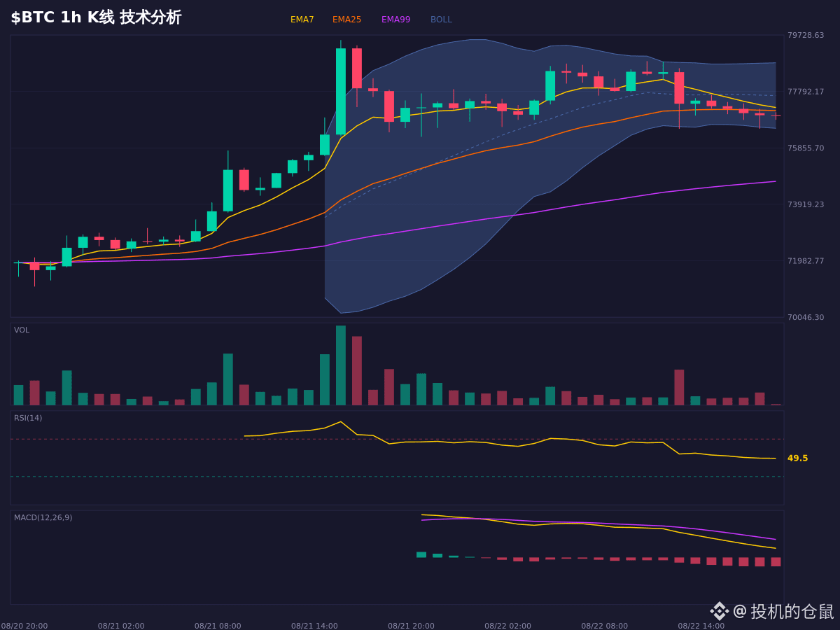Click the VOL panel label

pos(22,330)
